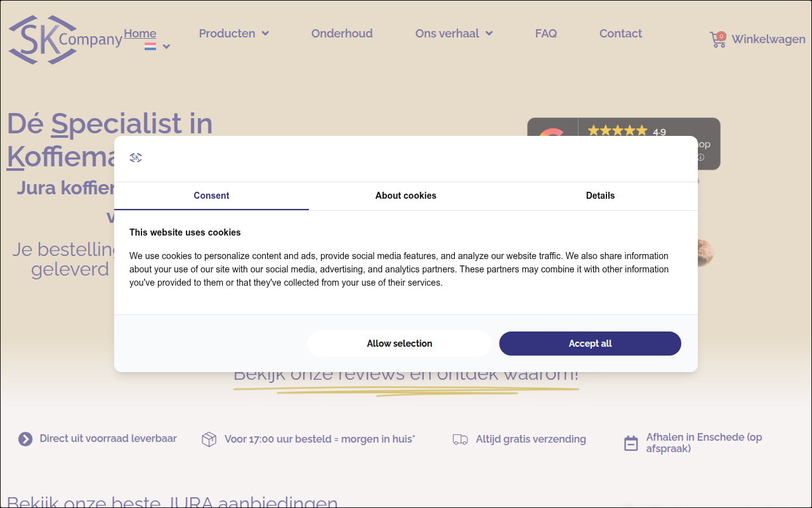812x508 pixels.
Task: Open the shopping cart icon
Action: pyautogui.click(x=717, y=39)
